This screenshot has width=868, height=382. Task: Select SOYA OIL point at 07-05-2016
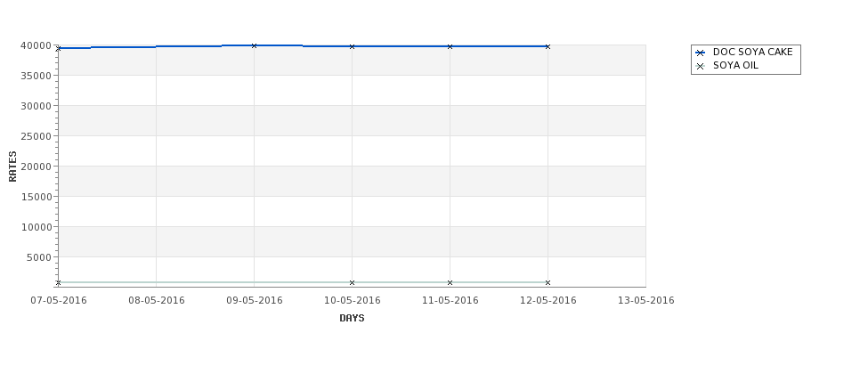coord(58,283)
